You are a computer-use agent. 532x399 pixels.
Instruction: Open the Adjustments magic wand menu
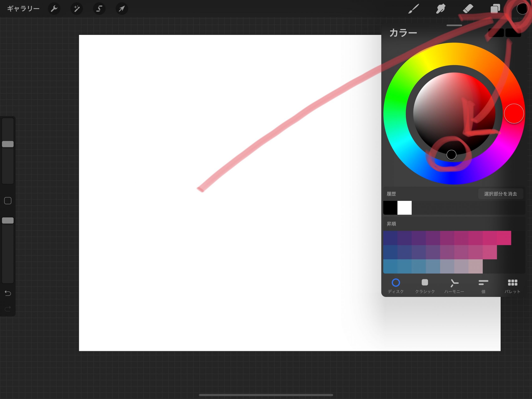point(77,9)
